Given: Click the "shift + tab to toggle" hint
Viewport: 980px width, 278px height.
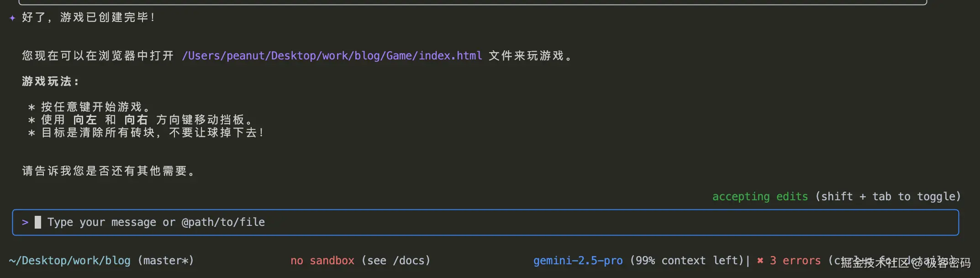Looking at the screenshot, I should tap(888, 197).
